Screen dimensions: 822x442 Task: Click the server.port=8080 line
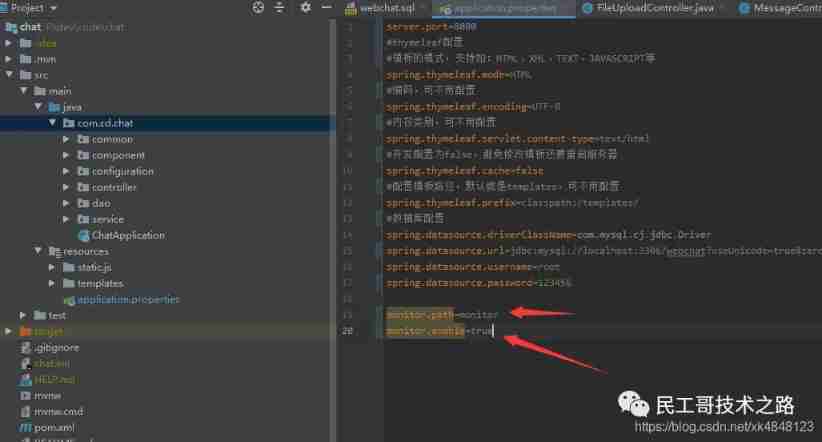(431, 27)
